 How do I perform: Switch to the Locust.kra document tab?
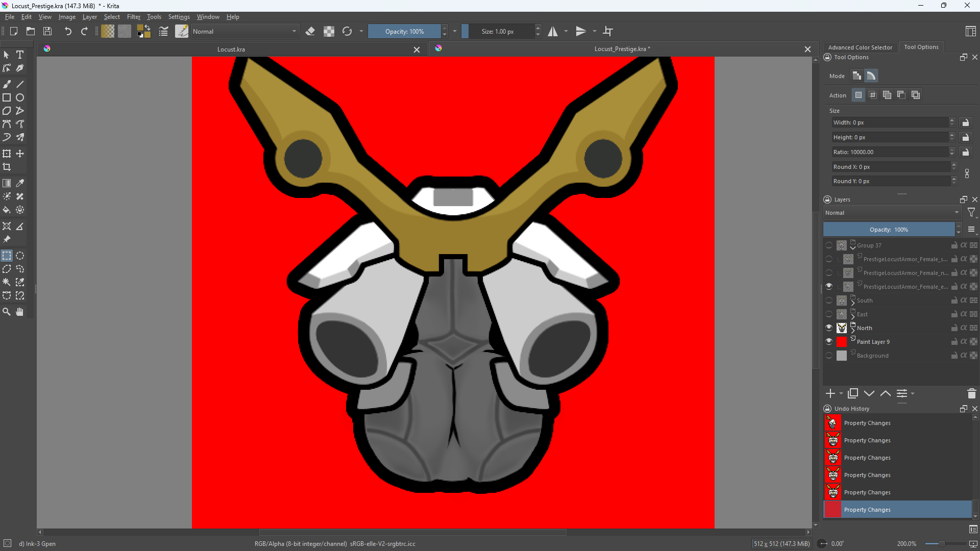pyautogui.click(x=231, y=49)
